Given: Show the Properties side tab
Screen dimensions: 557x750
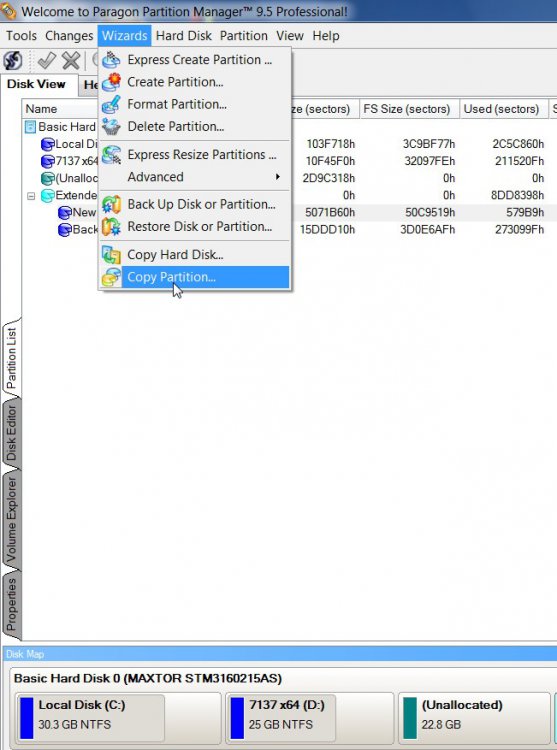Looking at the screenshot, I should pyautogui.click(x=11, y=605).
